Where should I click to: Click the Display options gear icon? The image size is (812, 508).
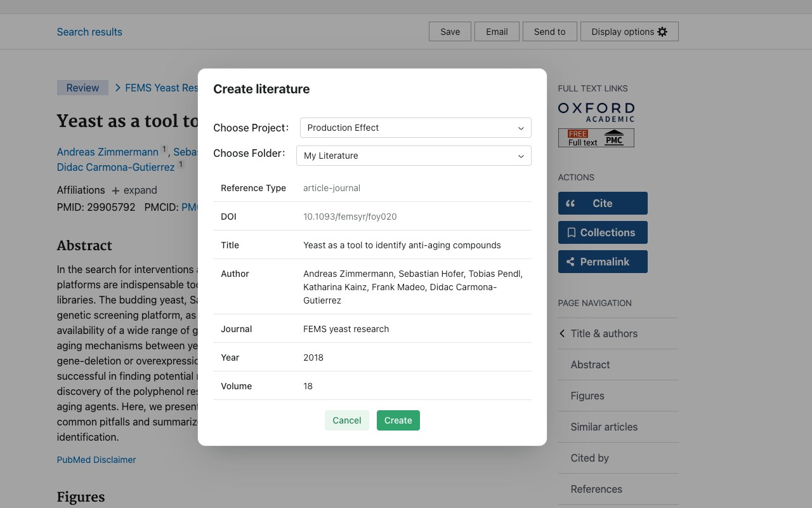662,32
